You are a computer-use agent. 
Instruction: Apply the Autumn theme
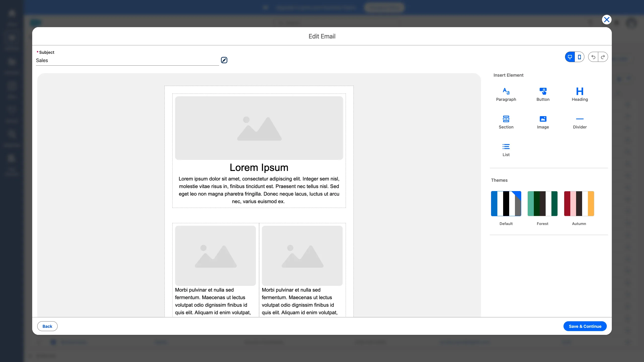click(579, 203)
